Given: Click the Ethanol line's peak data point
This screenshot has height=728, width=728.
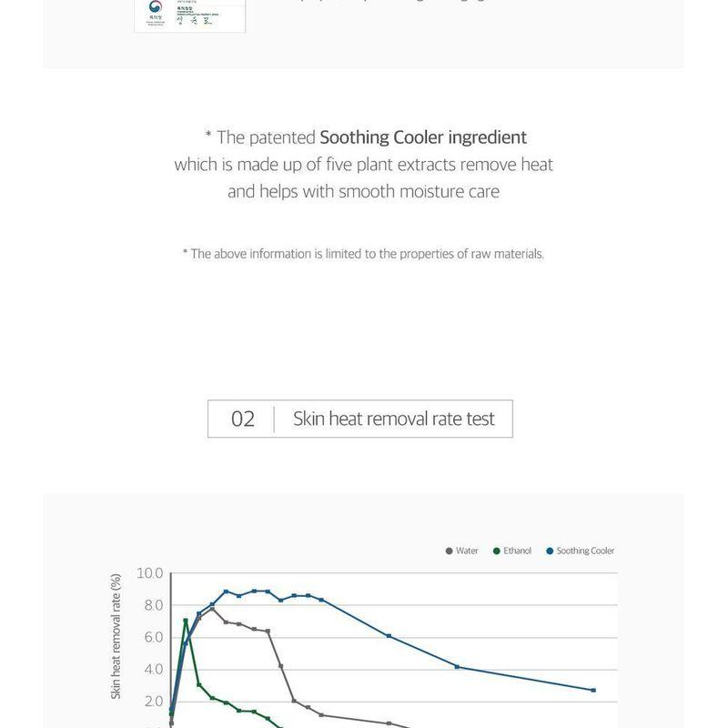Looking at the screenshot, I should 186,621.
